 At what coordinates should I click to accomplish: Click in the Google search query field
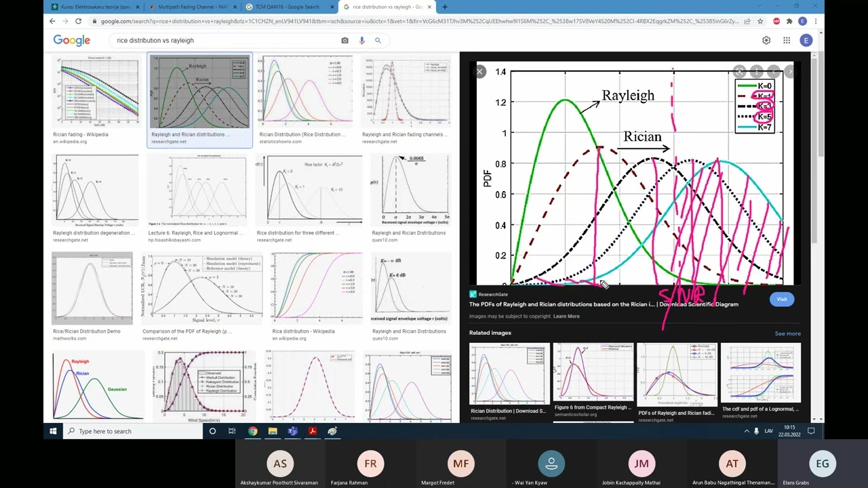224,41
